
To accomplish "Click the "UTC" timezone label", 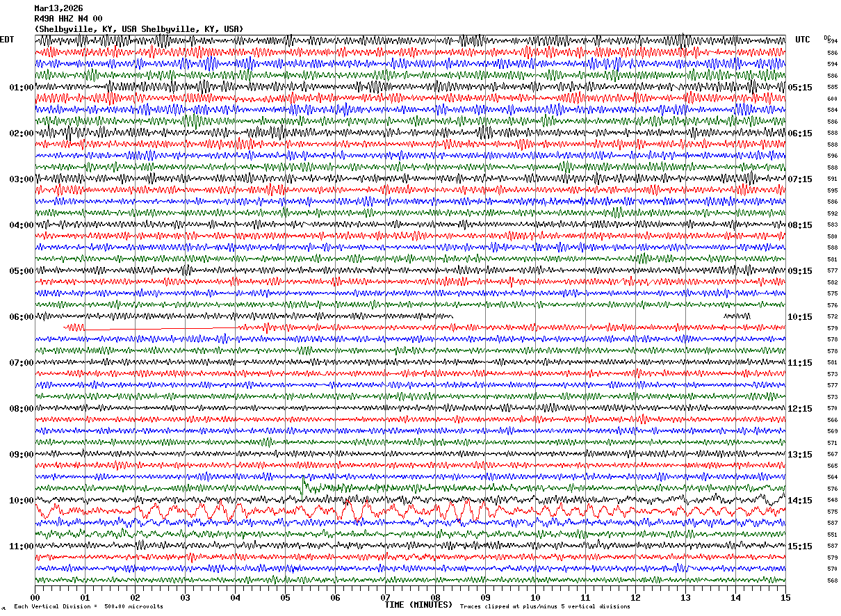I will [x=803, y=40].
